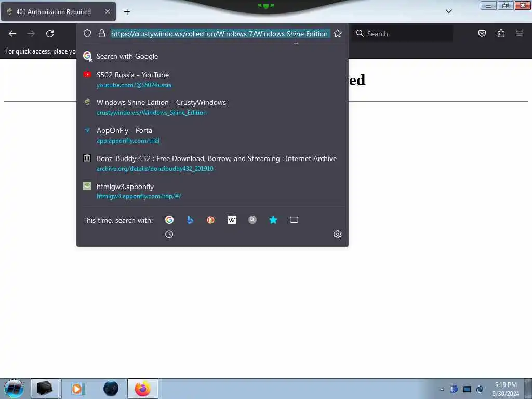Open Save to Pocket icon
The height and width of the screenshot is (399, 532).
pyautogui.click(x=482, y=33)
